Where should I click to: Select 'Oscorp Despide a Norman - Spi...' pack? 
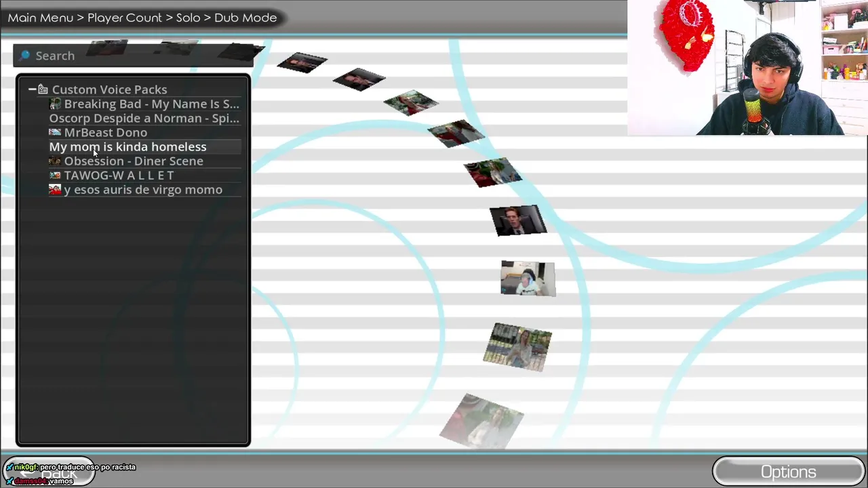click(x=144, y=118)
